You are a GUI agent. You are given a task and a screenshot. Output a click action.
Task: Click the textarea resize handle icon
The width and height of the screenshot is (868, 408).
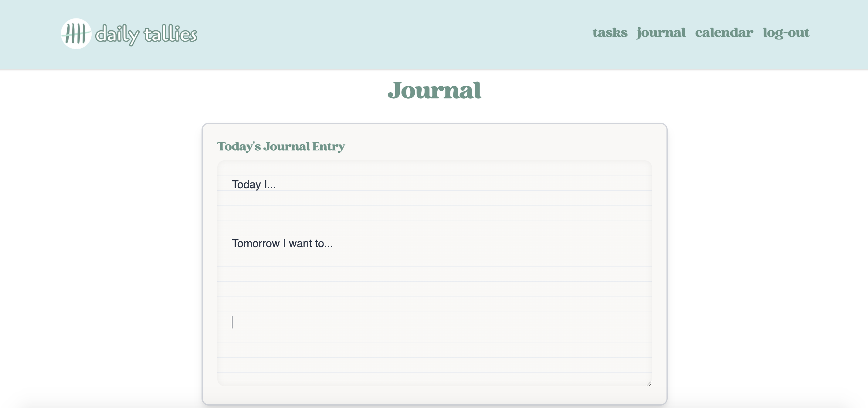coord(649,383)
